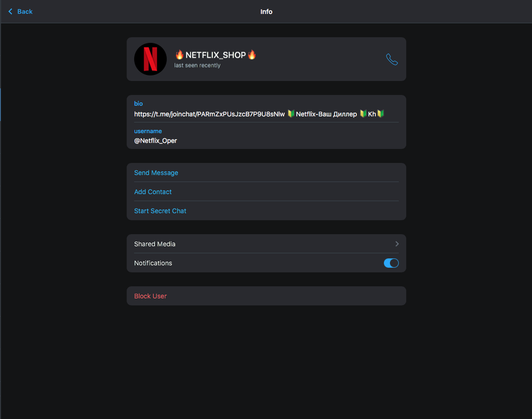532x419 pixels.
Task: Start Secret Chat with this user
Action: pos(266,211)
